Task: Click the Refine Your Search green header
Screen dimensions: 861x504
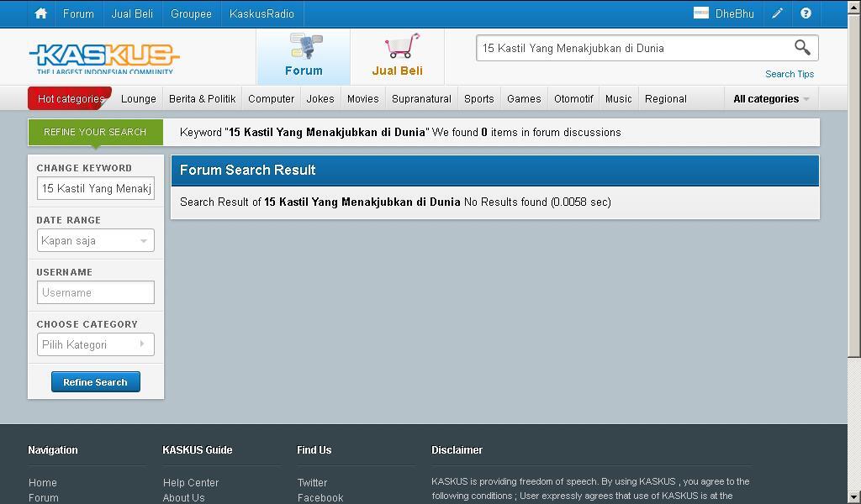Action: click(x=96, y=132)
